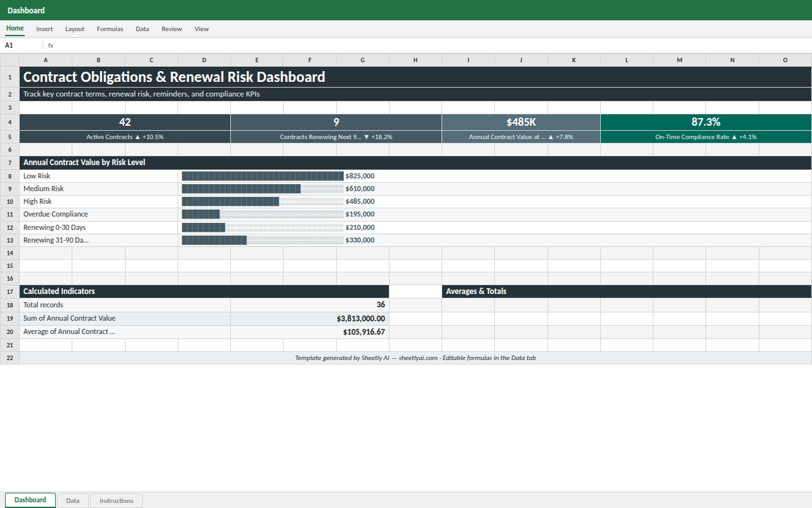Click the $3,813,000.00 sum cell
The height and width of the screenshot is (508, 812).
click(310, 318)
